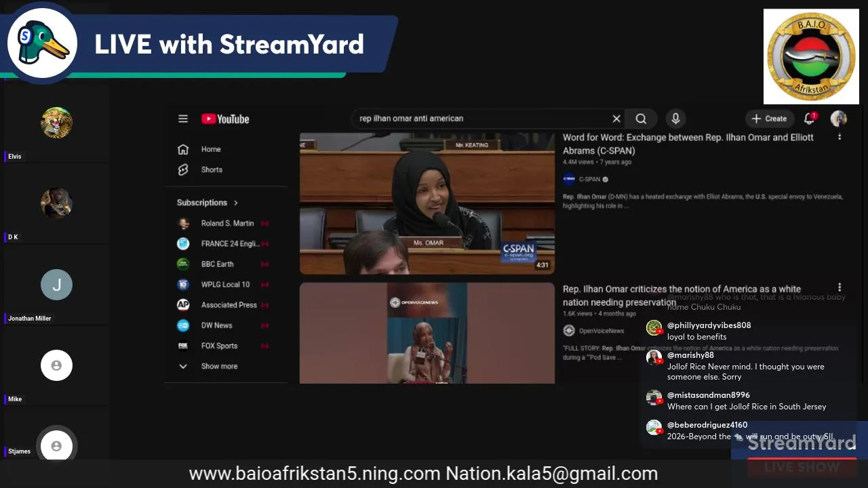
Task: Open the OpenVoiceNews channel name
Action: point(601,331)
